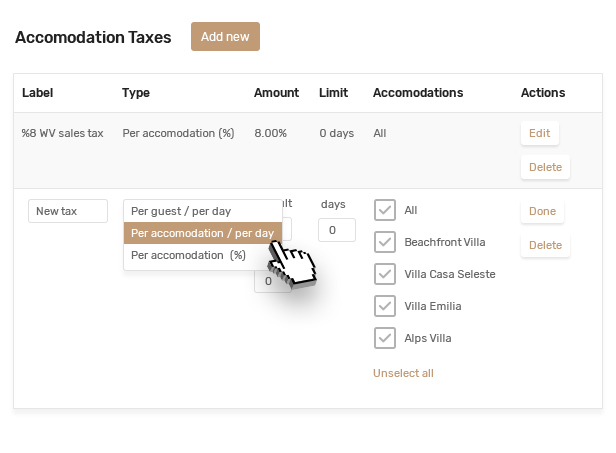This screenshot has width=616, height=453.
Task: Toggle the Villa Casa Seleste checkbox
Action: [x=385, y=274]
